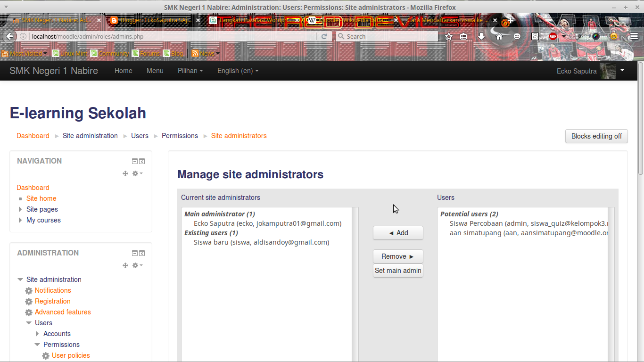This screenshot has height=362, width=644.
Task: Dock the ADMINISTRATION block using its dock icon
Action: click(141, 253)
